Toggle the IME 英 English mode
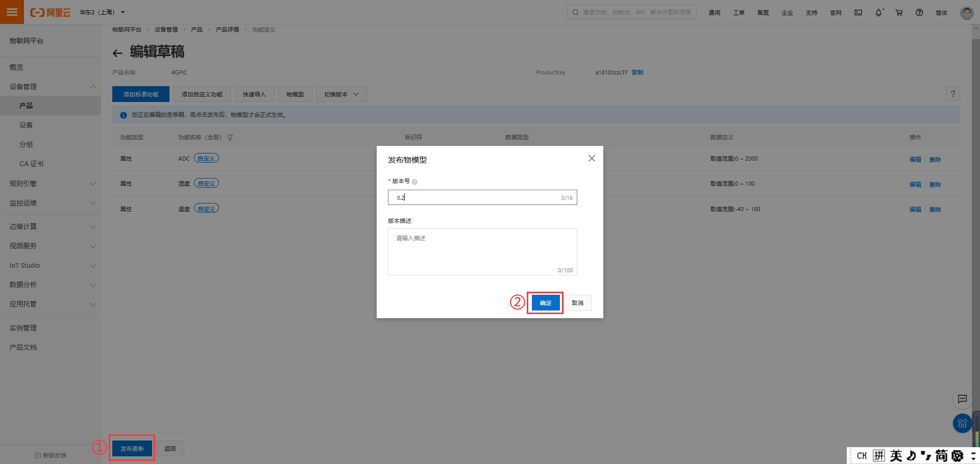The image size is (980, 464). coord(896,455)
